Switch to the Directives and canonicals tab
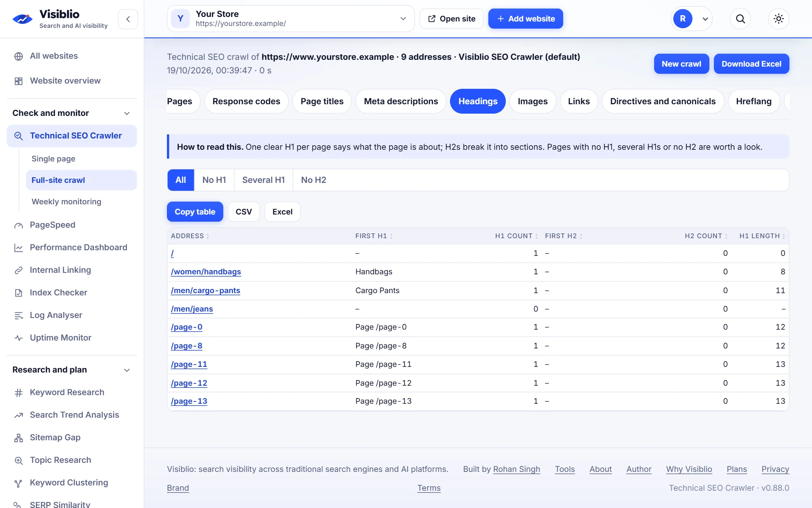 pyautogui.click(x=663, y=101)
